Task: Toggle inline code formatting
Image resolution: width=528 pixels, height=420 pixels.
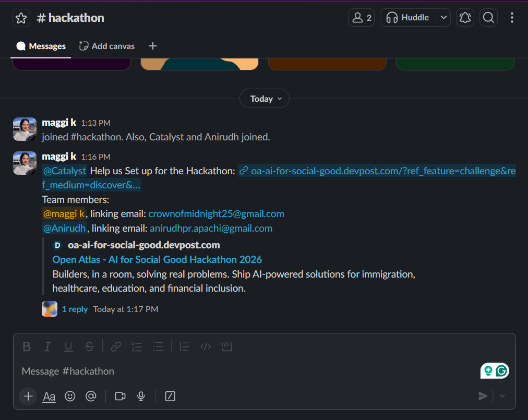Action: (x=206, y=346)
